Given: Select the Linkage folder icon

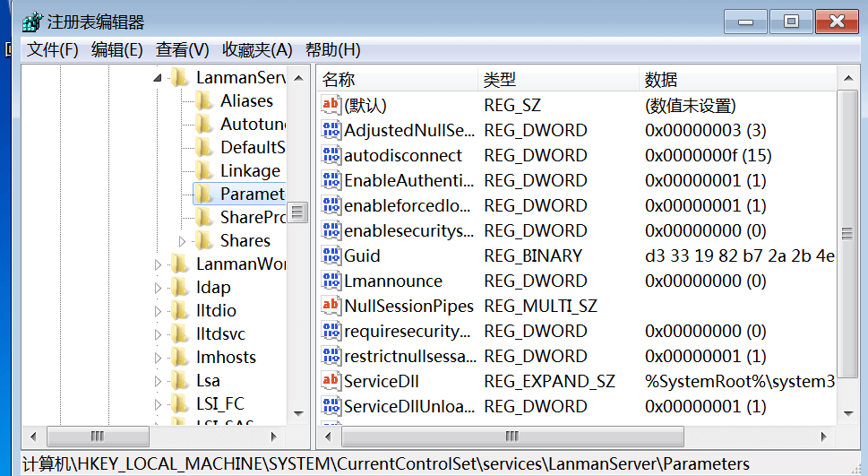Looking at the screenshot, I should point(205,170).
